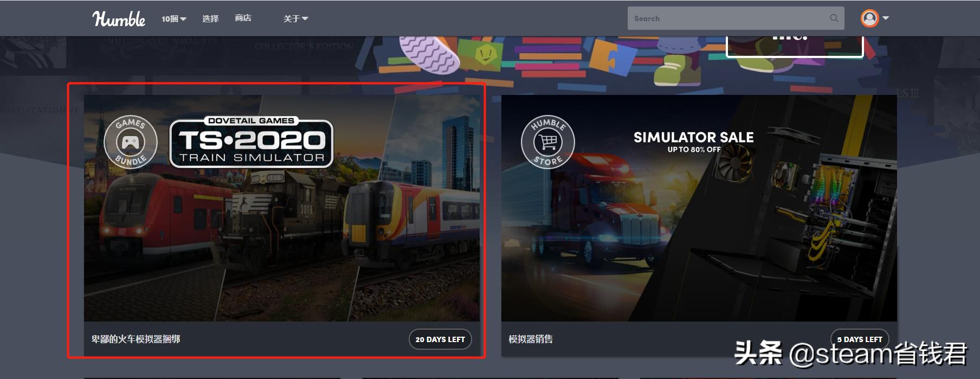
Task: Click the Dovetail Games TS-2020 logo
Action: [x=252, y=142]
